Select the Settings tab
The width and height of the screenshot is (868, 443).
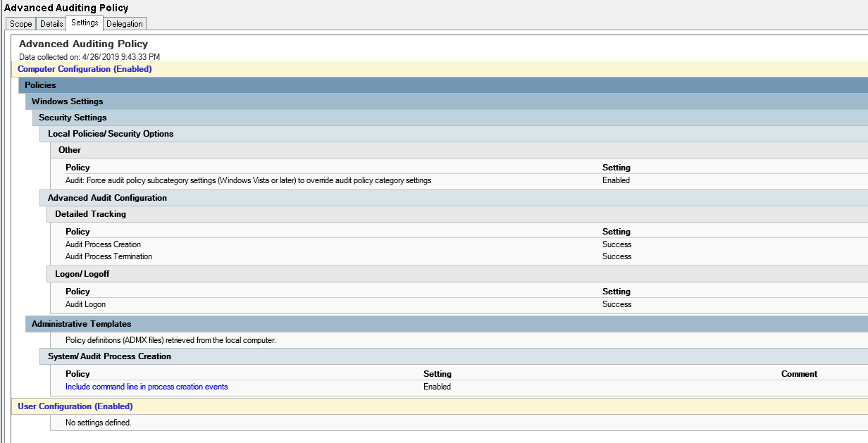[85, 23]
